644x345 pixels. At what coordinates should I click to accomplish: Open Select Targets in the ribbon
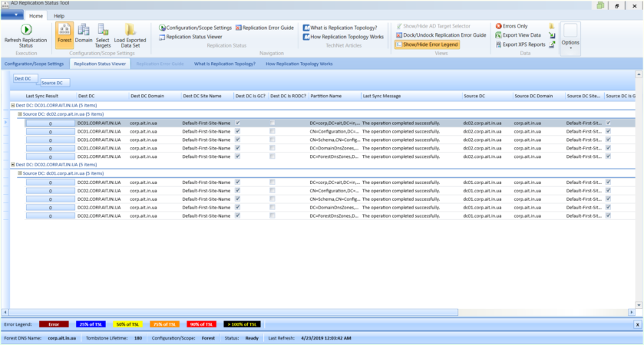tap(102, 30)
